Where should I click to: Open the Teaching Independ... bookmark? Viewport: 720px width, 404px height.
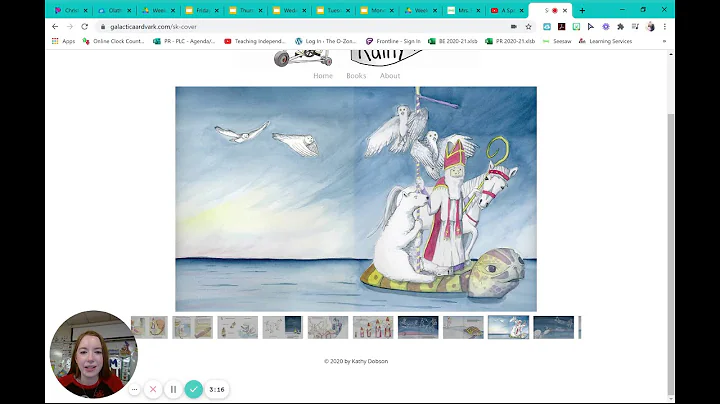[254, 41]
